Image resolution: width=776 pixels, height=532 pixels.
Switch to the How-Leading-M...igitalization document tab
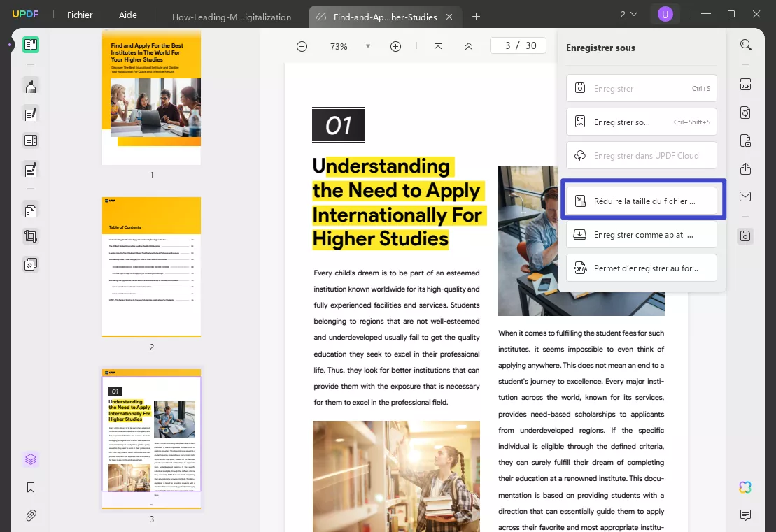click(x=231, y=17)
